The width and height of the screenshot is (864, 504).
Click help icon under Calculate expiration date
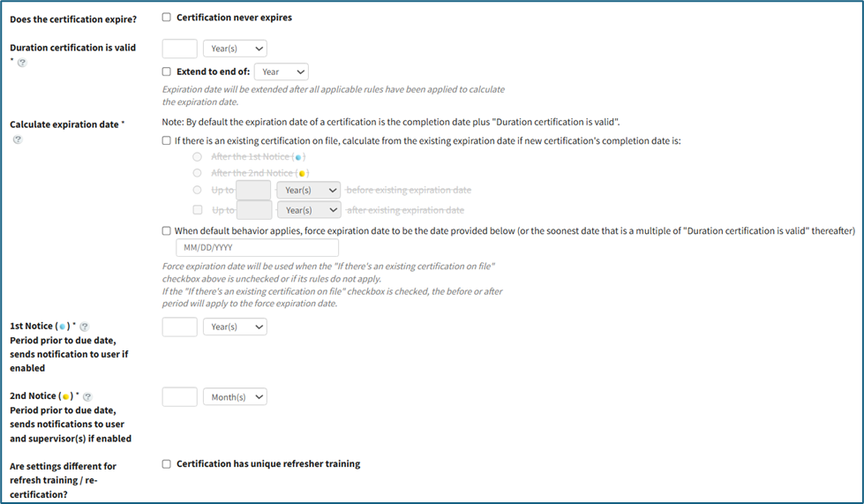(18, 140)
